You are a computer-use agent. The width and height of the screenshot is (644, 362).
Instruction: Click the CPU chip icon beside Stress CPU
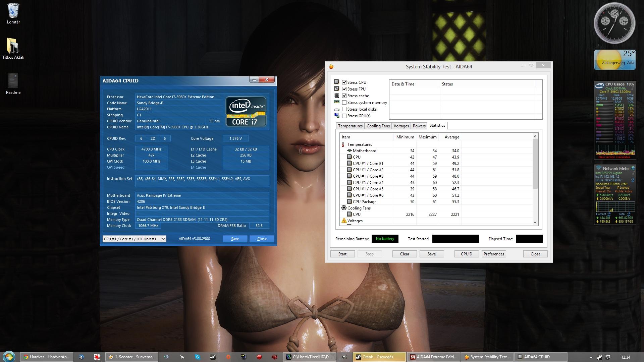coord(337,82)
